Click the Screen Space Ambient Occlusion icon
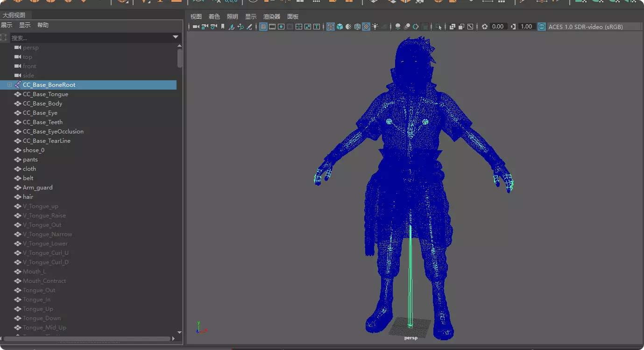This screenshot has height=350, width=644. 397,27
